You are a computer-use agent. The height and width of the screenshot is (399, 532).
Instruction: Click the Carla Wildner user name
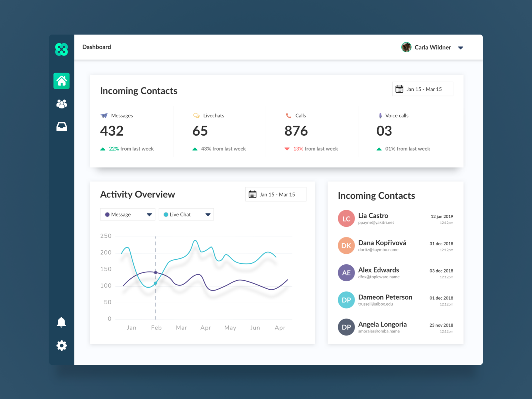(433, 47)
